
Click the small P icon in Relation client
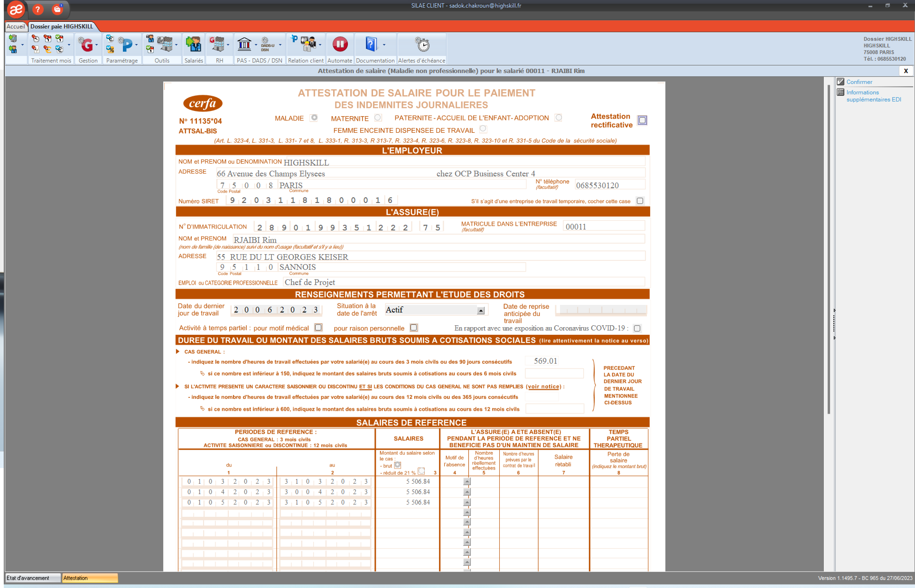(x=294, y=39)
